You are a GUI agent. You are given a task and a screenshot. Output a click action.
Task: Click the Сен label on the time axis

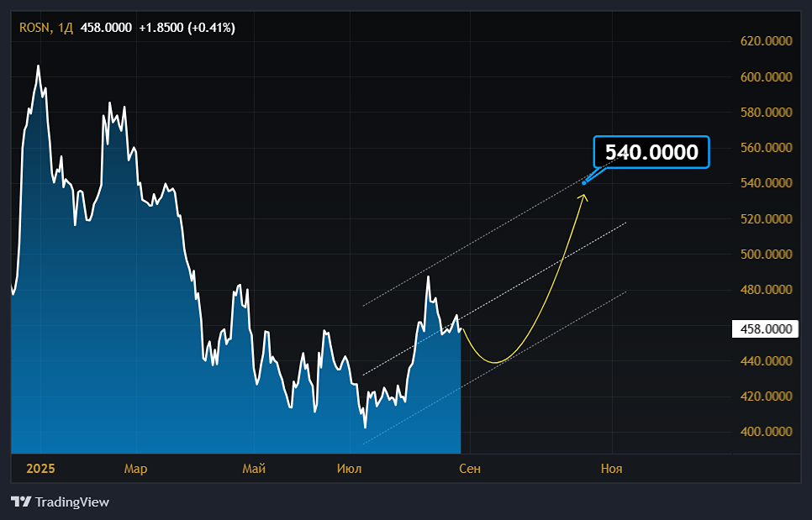470,469
